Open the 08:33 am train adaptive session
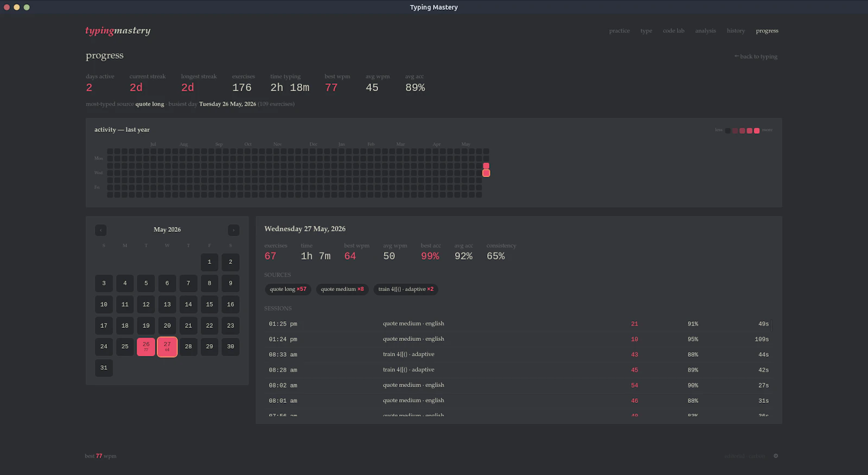 [519, 354]
